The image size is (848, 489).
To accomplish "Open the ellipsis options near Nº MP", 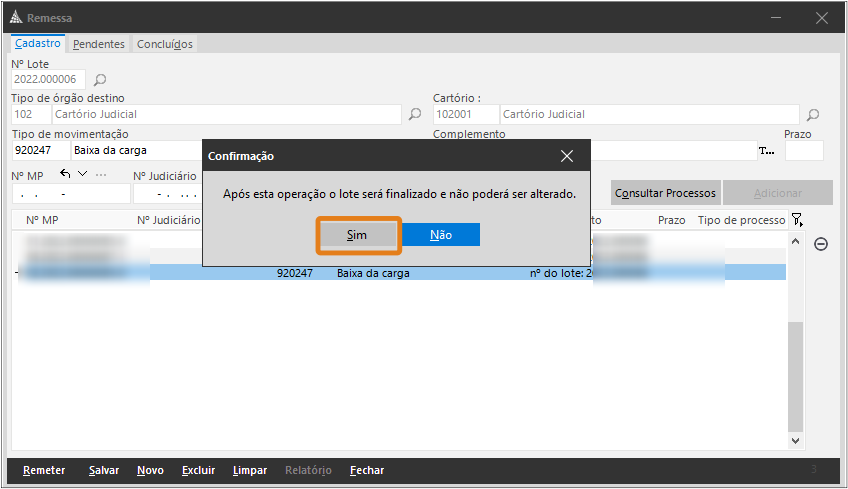I will (x=101, y=175).
